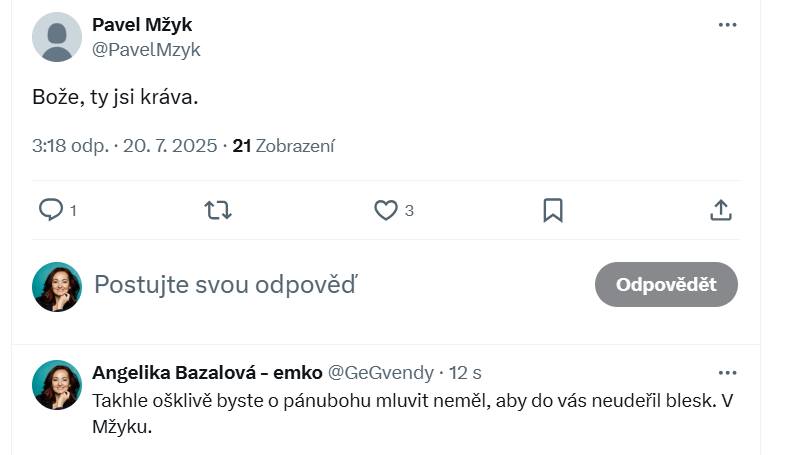797x455 pixels.
Task: Click Pavel Mžyk's gray profile avatar
Action: (57, 37)
